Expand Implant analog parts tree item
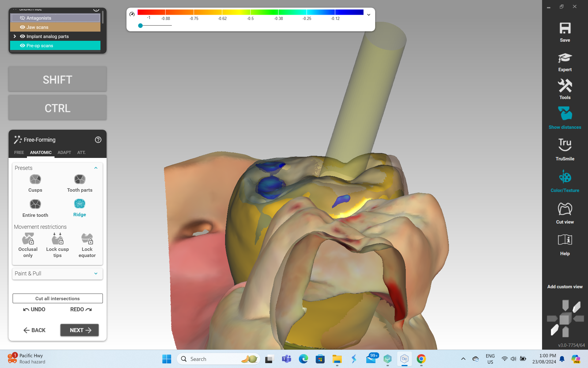Image resolution: width=588 pixels, height=368 pixels. [x=15, y=36]
